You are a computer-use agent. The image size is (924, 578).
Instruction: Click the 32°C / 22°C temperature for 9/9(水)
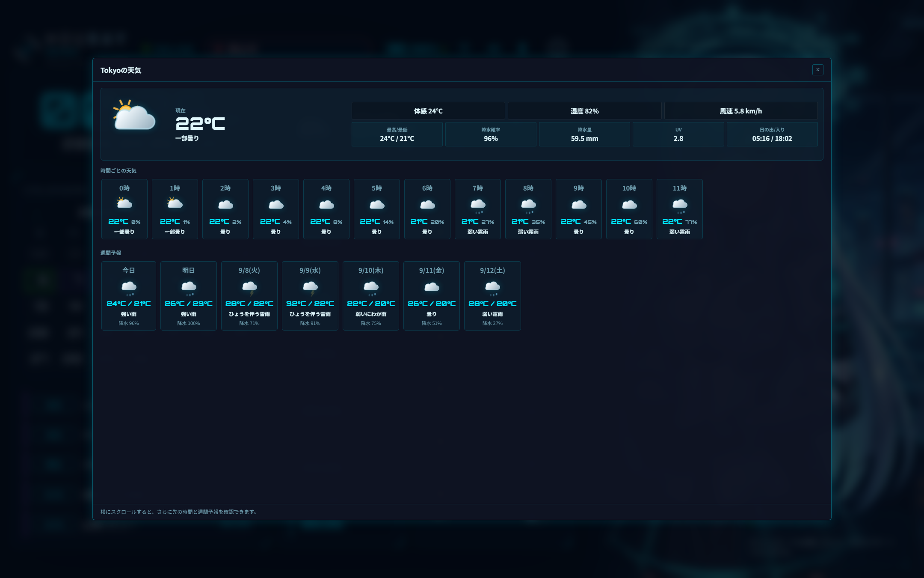coord(310,304)
